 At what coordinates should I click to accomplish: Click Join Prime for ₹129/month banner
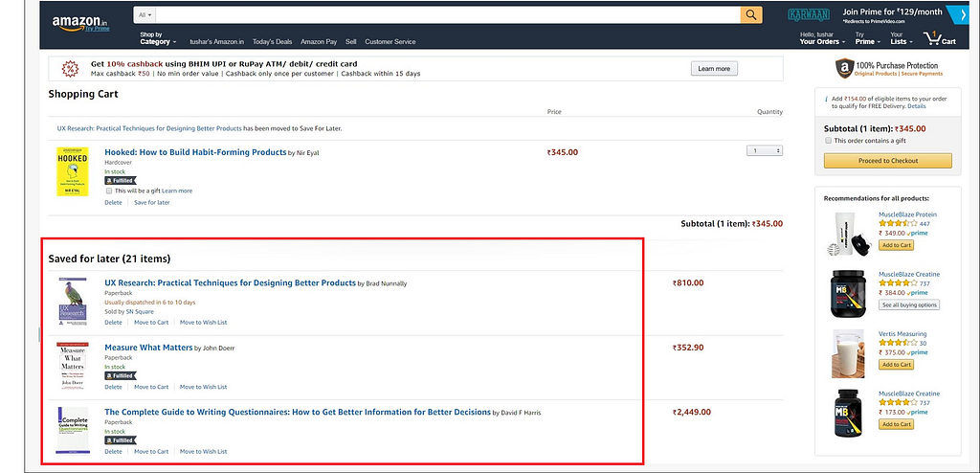tap(892, 14)
